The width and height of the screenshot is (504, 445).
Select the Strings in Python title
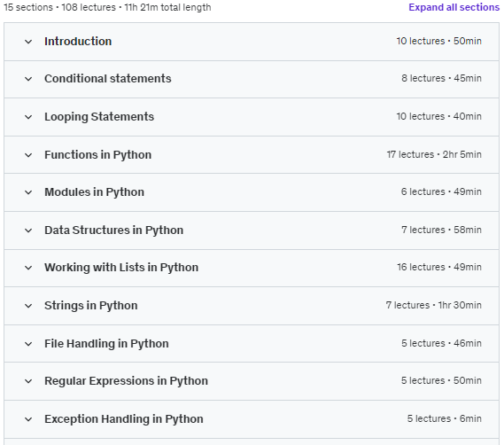91,305
